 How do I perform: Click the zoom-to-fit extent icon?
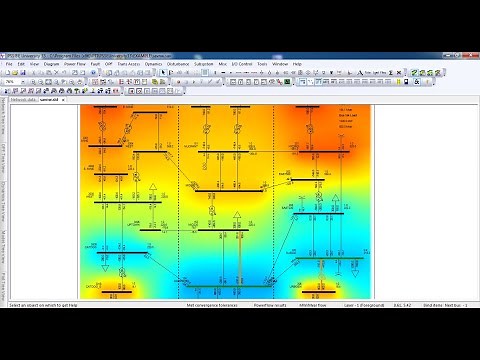point(49,82)
